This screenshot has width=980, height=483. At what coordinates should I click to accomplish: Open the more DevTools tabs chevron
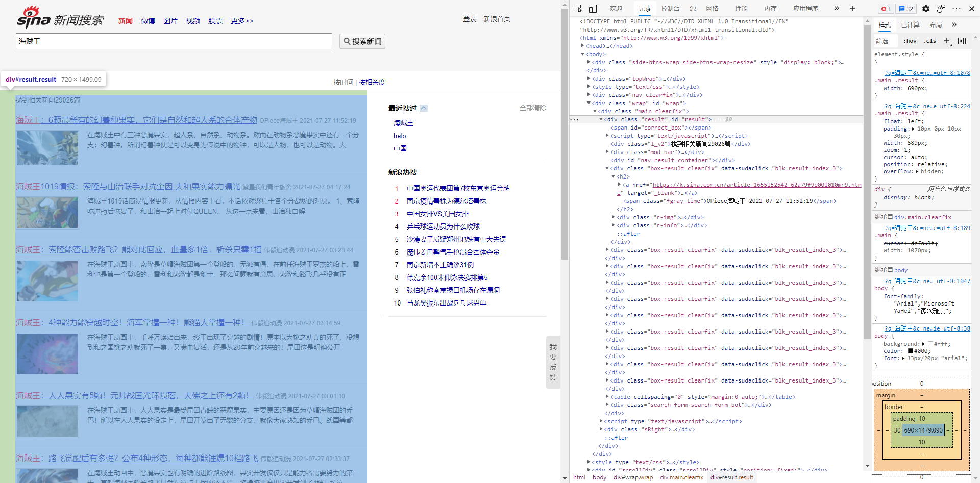click(837, 8)
